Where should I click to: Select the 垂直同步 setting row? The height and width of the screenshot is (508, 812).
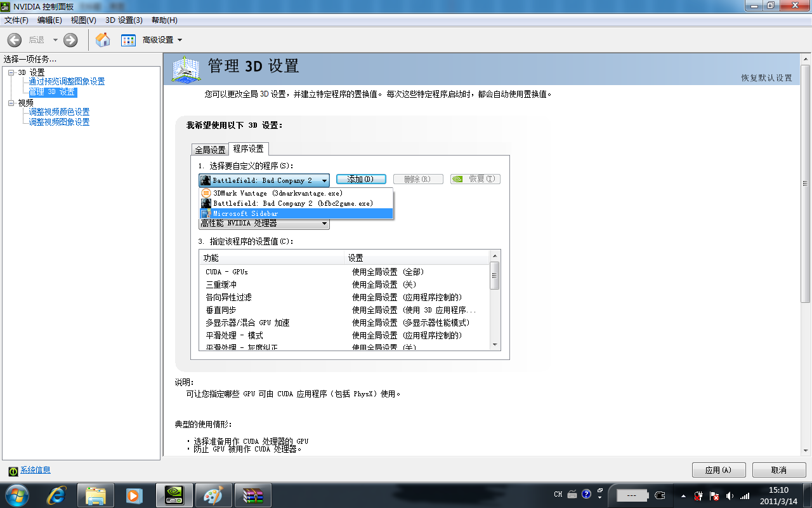(344, 310)
